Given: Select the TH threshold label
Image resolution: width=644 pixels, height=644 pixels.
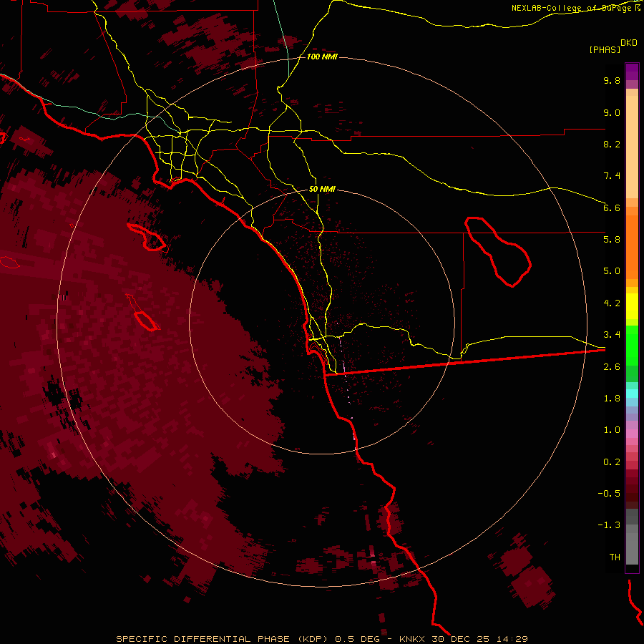Looking at the screenshot, I should [x=615, y=557].
